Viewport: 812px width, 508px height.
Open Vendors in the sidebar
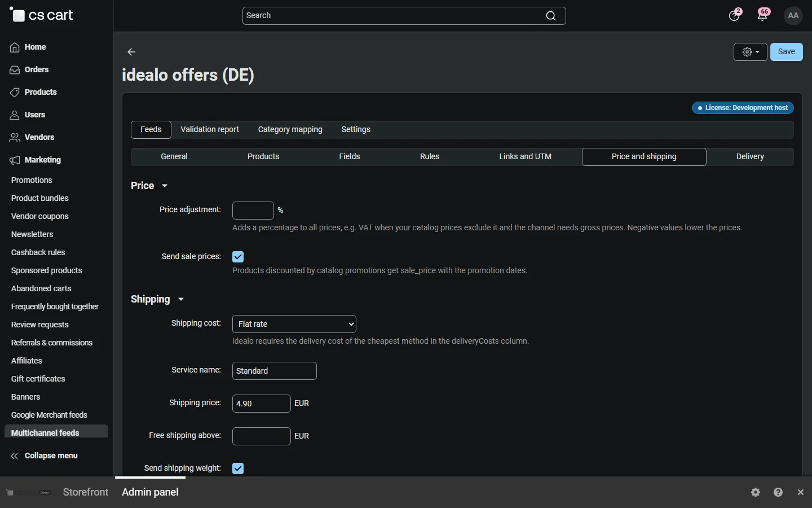pos(32,137)
